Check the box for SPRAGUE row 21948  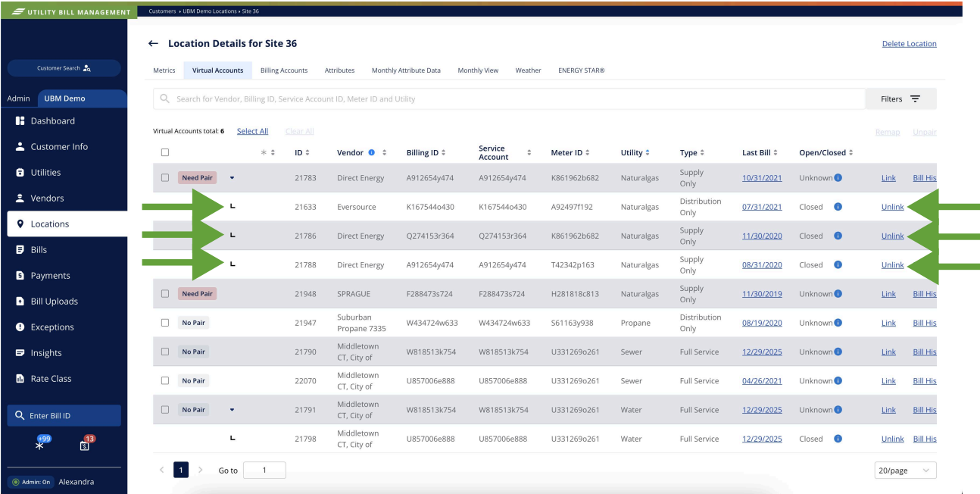pyautogui.click(x=165, y=294)
